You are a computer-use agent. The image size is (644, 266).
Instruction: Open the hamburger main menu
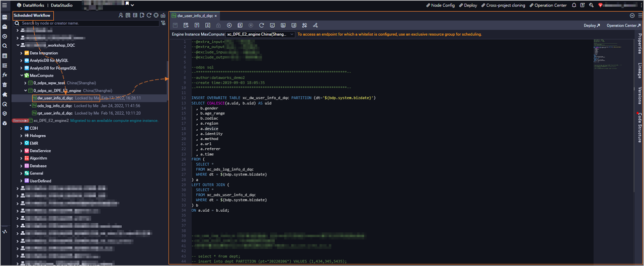point(5,5)
